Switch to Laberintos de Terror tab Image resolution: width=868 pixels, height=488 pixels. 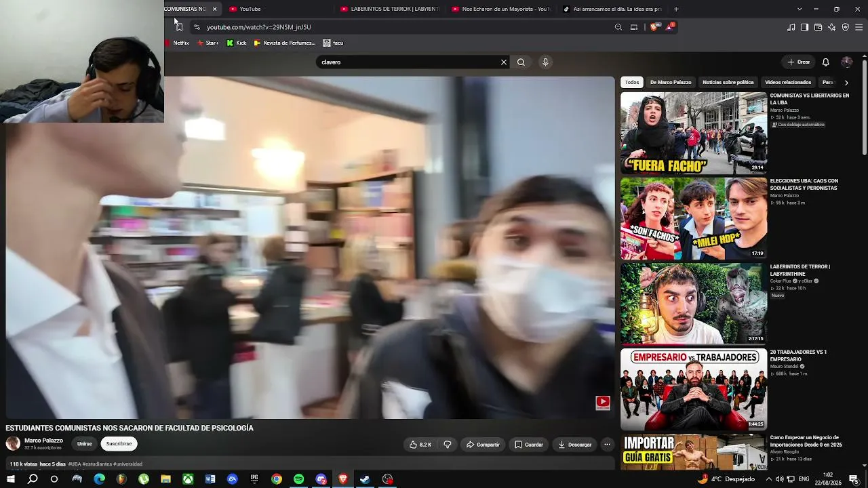390,9
